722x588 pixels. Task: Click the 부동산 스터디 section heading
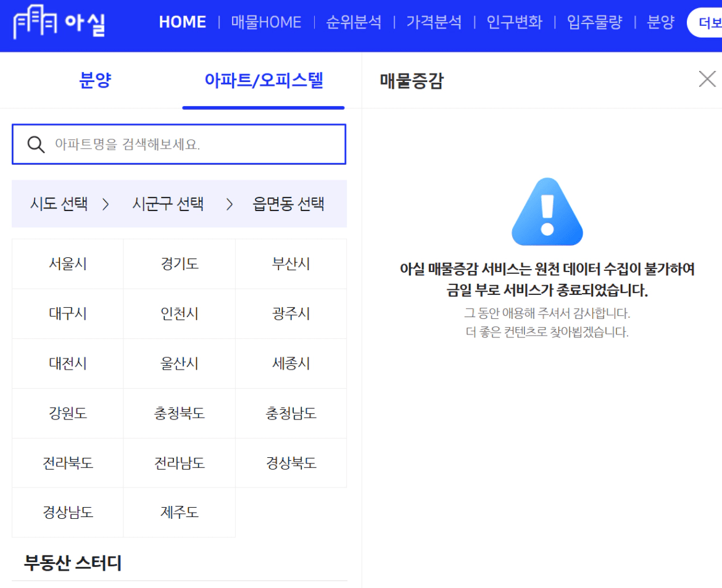click(73, 563)
